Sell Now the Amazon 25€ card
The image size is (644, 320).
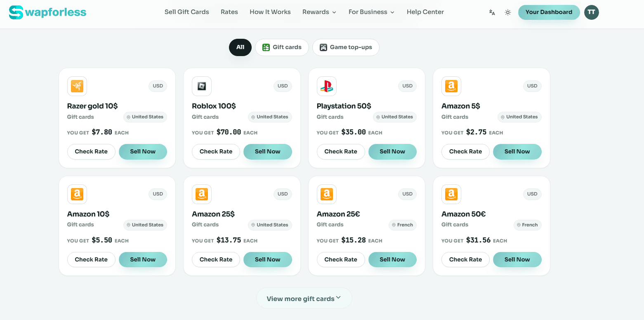(x=392, y=260)
